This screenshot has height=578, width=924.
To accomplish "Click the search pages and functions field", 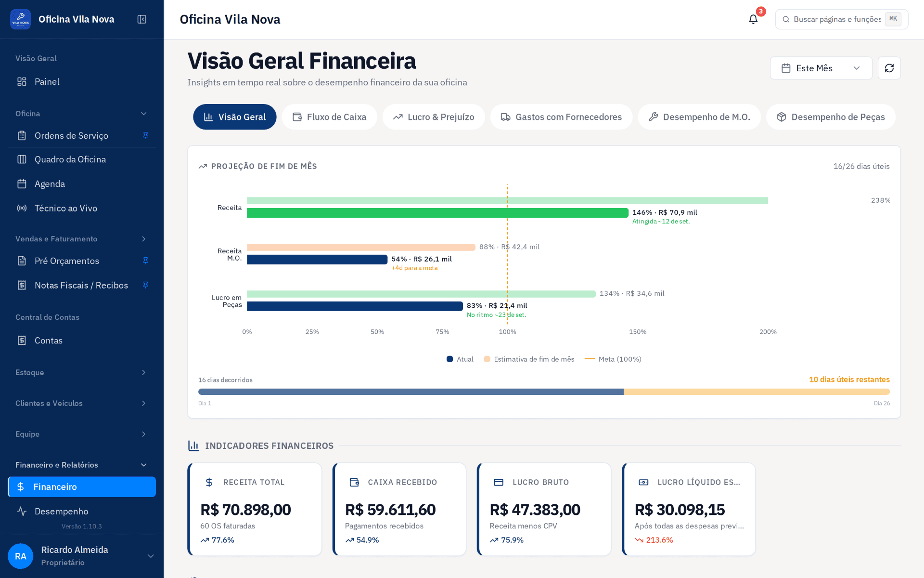I will (x=841, y=19).
